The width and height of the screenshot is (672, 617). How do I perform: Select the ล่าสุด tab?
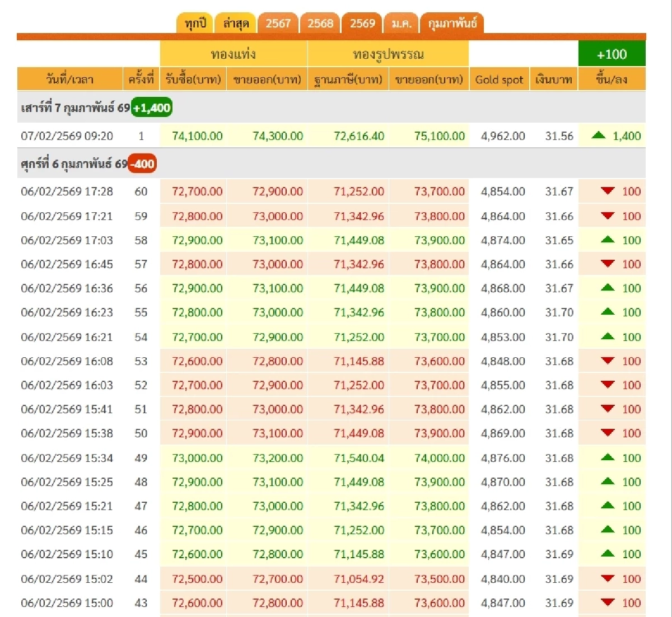[236, 23]
